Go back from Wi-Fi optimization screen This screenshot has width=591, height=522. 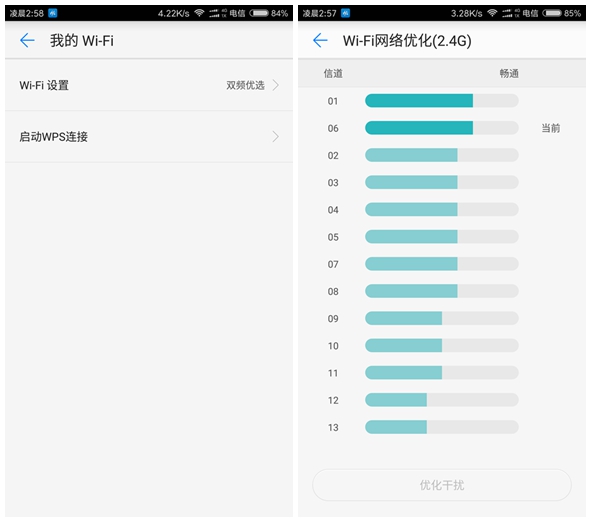(x=320, y=40)
